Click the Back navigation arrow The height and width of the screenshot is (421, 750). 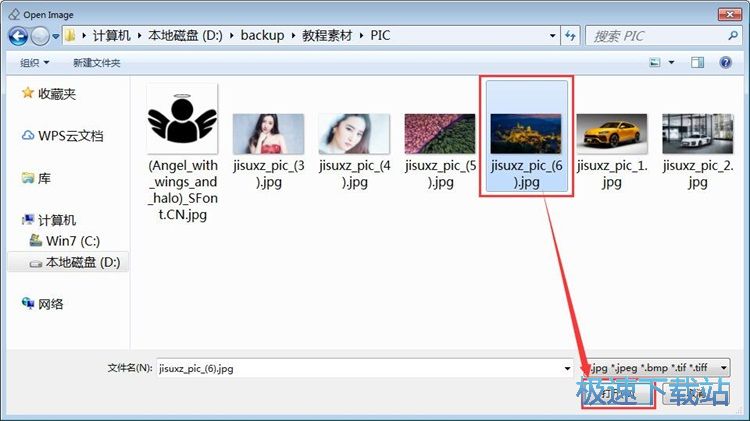(18, 36)
